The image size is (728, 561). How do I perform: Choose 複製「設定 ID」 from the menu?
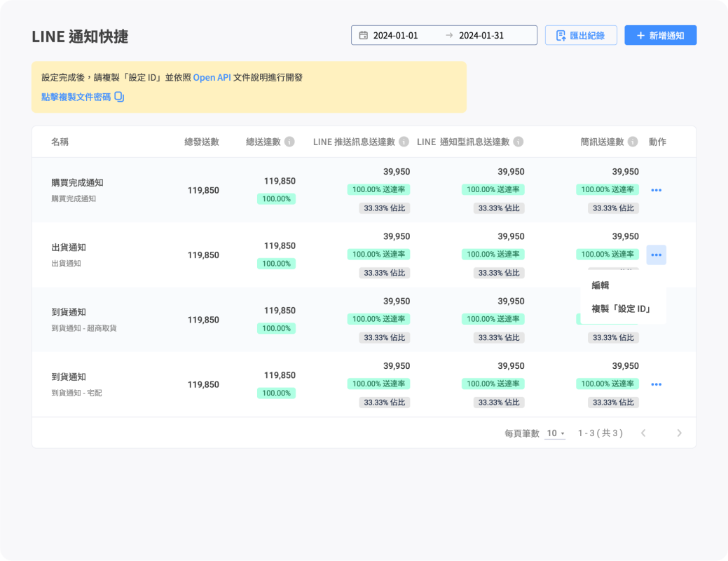623,309
